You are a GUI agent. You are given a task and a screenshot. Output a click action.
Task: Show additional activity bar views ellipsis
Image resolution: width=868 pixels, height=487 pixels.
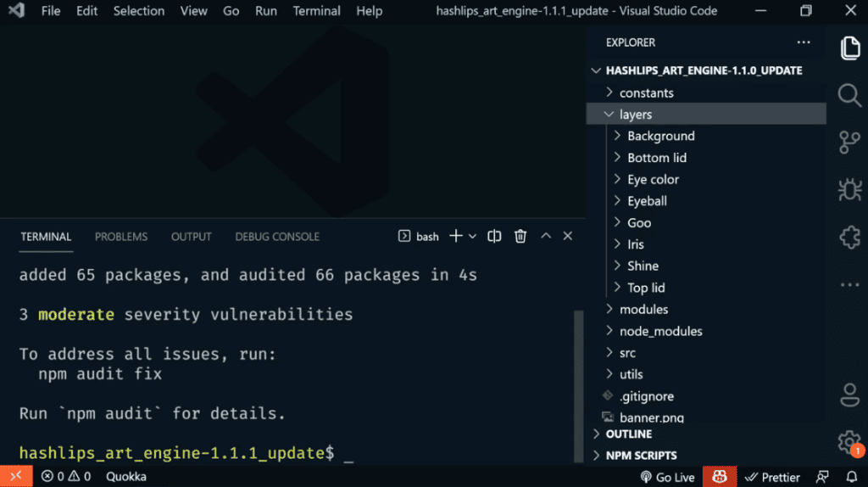click(849, 285)
